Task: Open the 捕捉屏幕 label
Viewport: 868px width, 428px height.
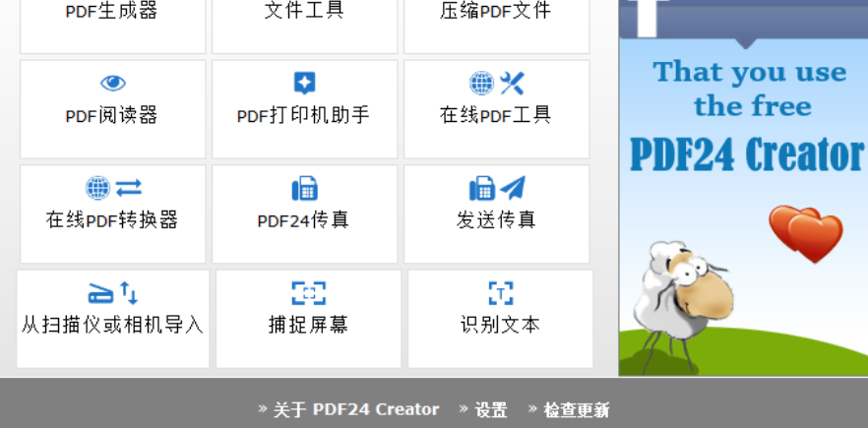Action: pyautogui.click(x=308, y=325)
